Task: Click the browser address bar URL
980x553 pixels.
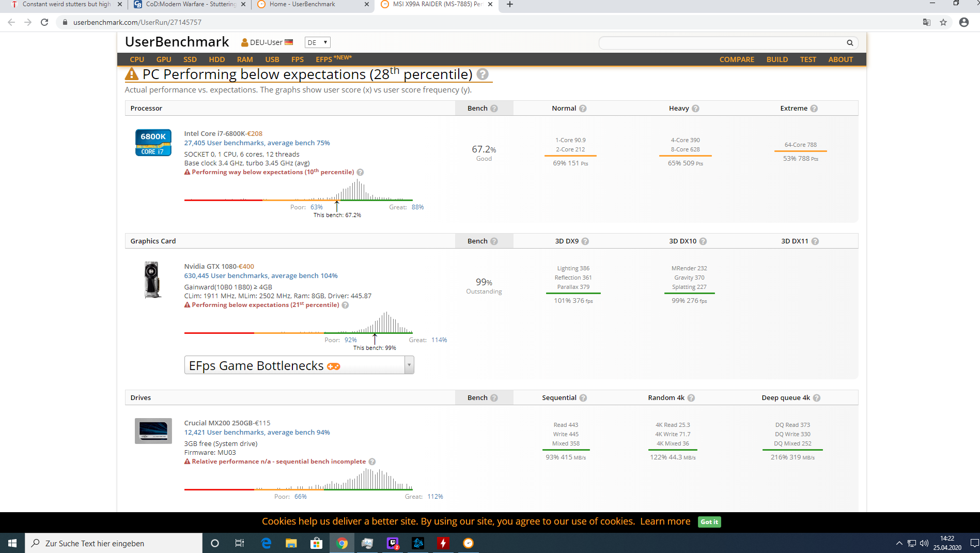Action: point(137,22)
